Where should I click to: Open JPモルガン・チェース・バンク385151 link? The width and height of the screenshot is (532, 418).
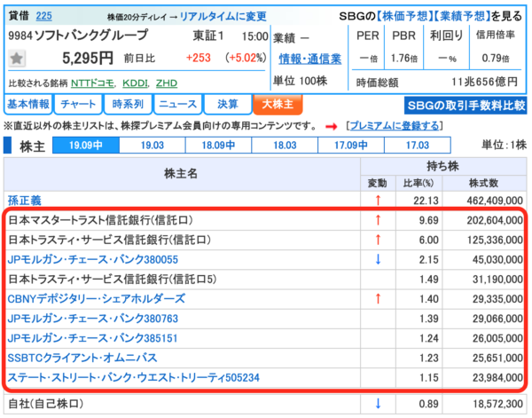click(x=92, y=338)
